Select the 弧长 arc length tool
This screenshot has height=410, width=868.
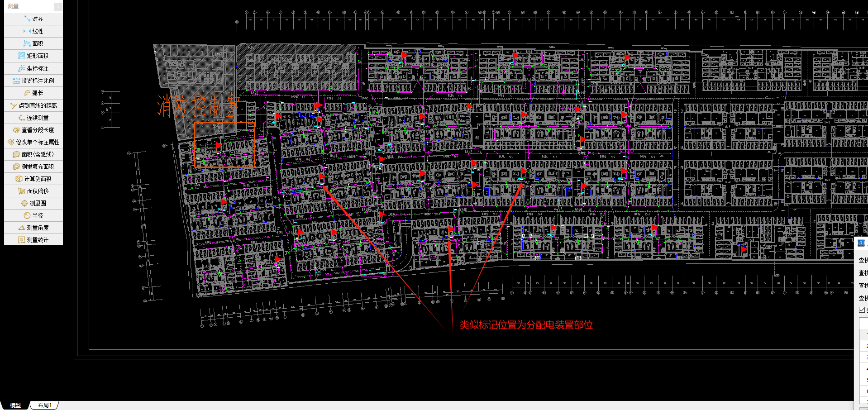pyautogui.click(x=33, y=93)
